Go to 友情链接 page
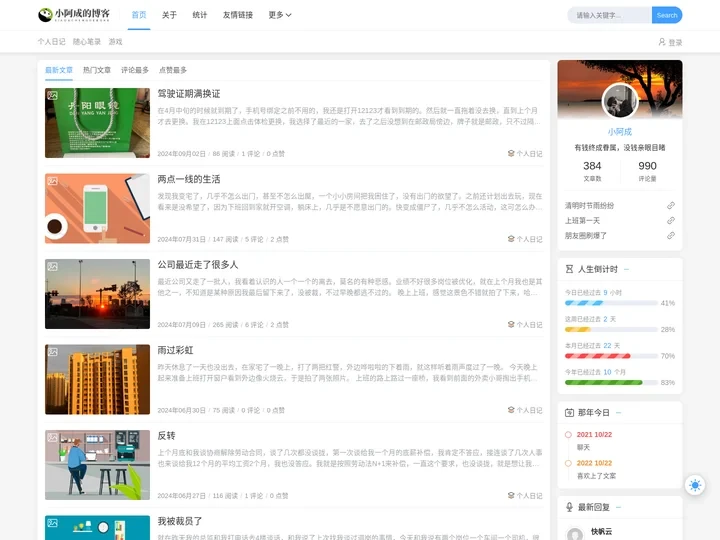This screenshot has width=720, height=540. point(237,15)
